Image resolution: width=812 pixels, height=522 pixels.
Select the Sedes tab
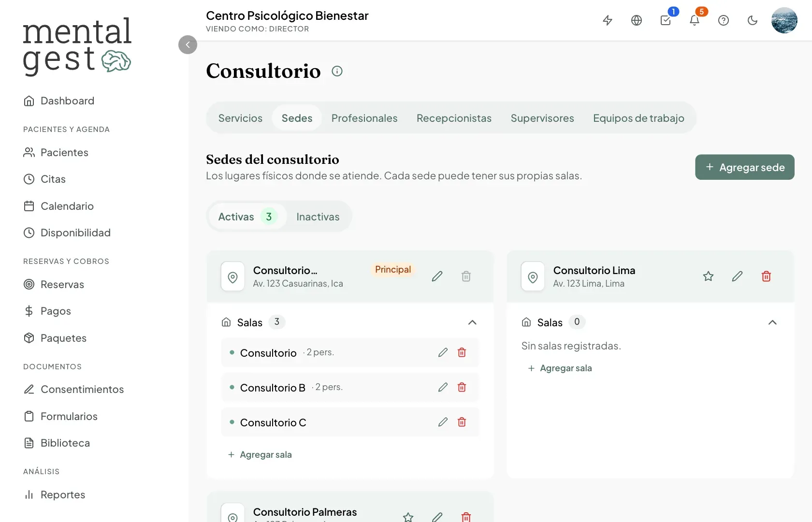coord(297,118)
